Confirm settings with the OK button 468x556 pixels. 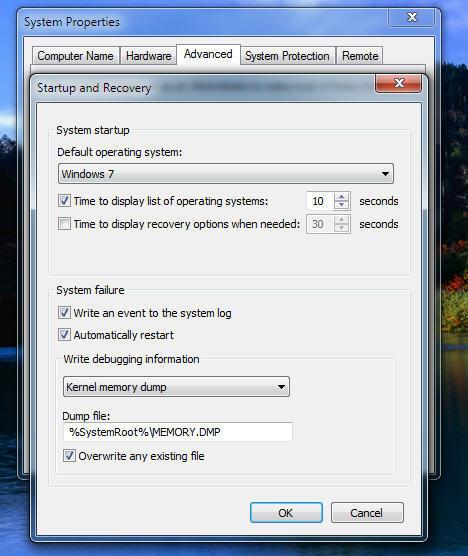tap(286, 513)
